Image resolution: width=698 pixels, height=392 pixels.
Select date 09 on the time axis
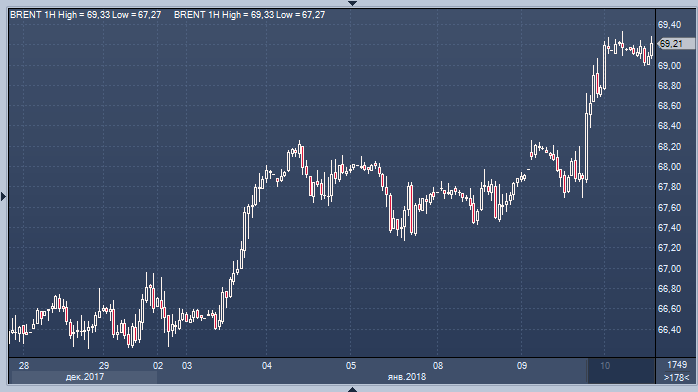point(522,366)
